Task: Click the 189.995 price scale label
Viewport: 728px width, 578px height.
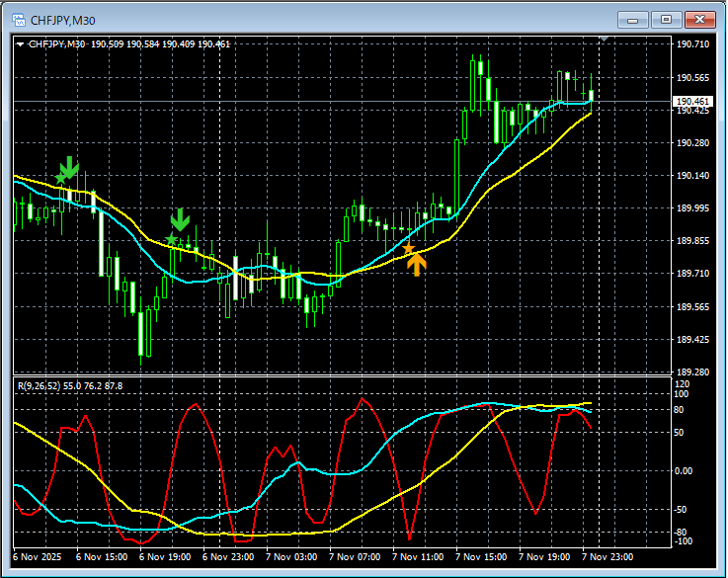Action: pos(692,208)
